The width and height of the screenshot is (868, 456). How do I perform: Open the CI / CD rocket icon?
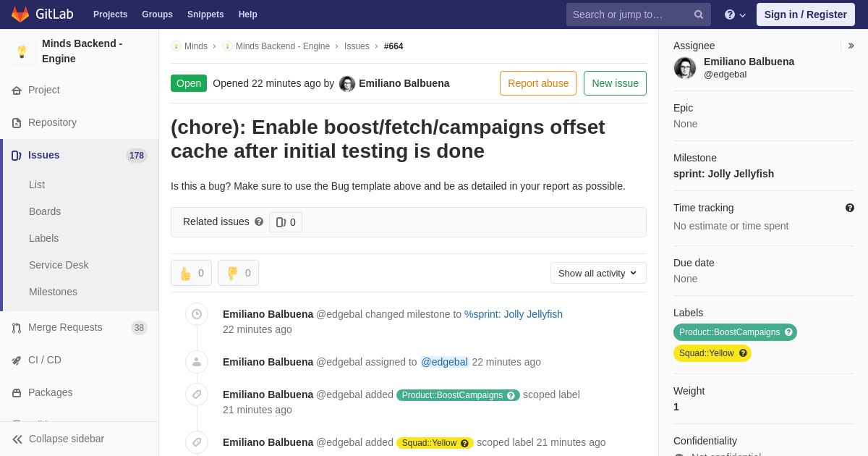click(x=17, y=360)
